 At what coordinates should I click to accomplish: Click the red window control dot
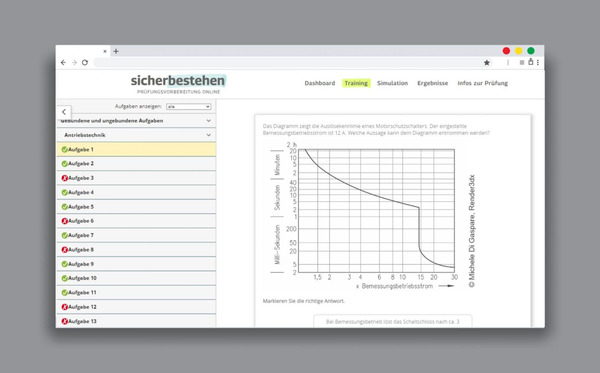[x=506, y=51]
